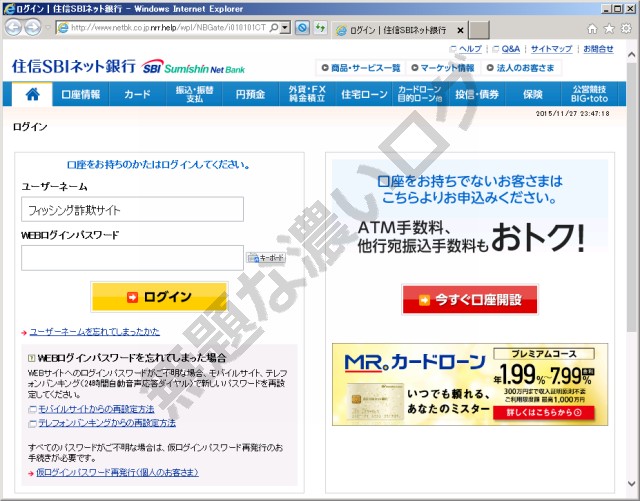This screenshot has height=501, width=640.
Task: Open Favorites star icon
Action: 609,29
